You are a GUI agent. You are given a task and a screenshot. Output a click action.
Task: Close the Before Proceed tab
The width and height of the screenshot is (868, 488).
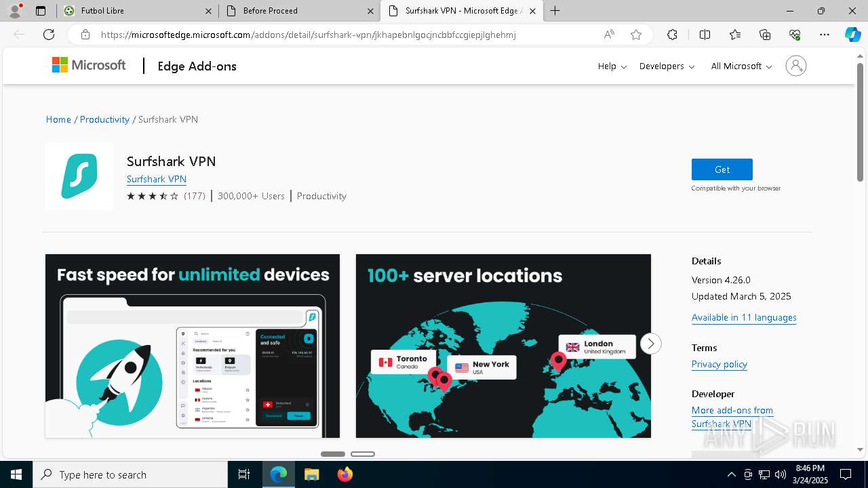click(x=370, y=11)
